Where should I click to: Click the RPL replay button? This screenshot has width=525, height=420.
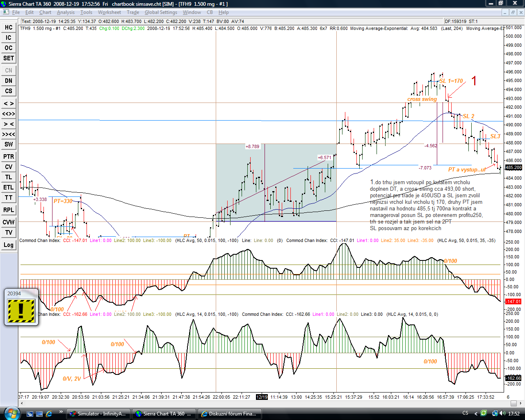[x=9, y=210]
